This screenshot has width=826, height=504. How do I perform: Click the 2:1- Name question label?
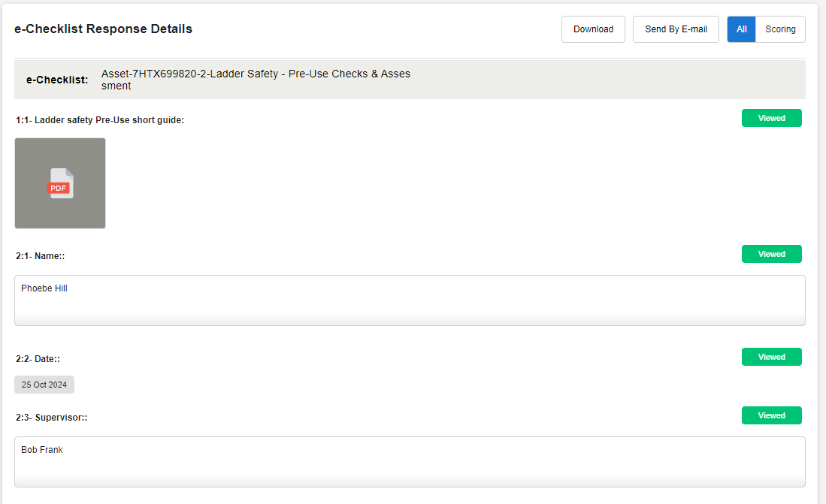[x=41, y=256]
